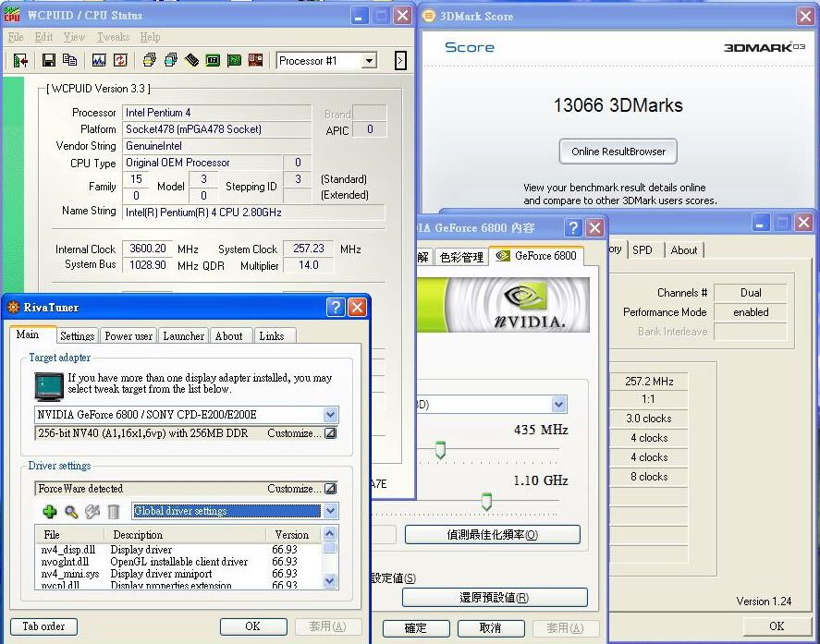The height and width of the screenshot is (644, 820).
Task: Open the Edit menu in WCPUID
Action: click(44, 37)
